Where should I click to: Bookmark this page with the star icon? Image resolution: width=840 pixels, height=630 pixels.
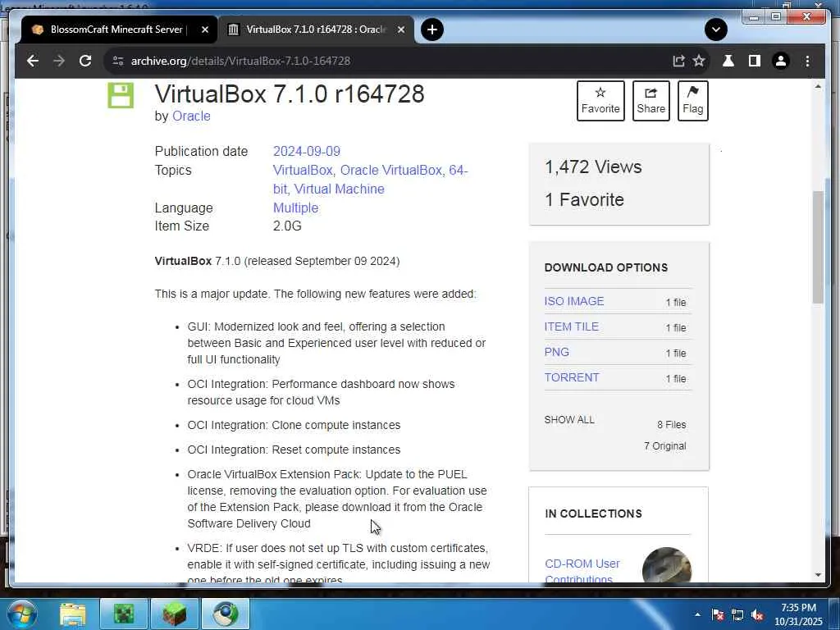[x=699, y=61]
